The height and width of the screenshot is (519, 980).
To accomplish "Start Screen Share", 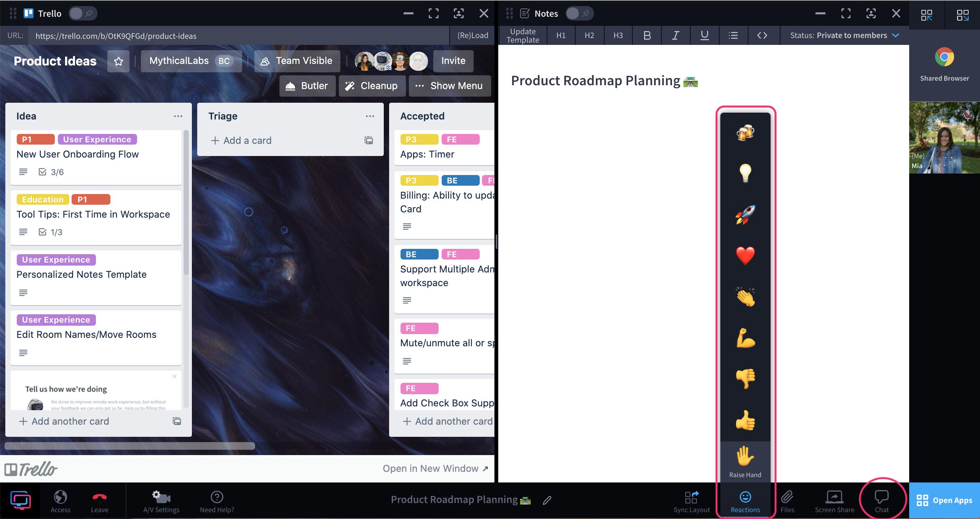I will point(834,501).
